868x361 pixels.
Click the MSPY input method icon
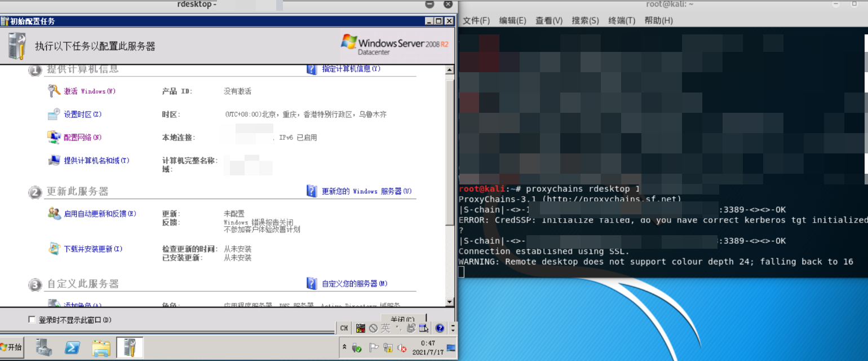pyautogui.click(x=361, y=328)
